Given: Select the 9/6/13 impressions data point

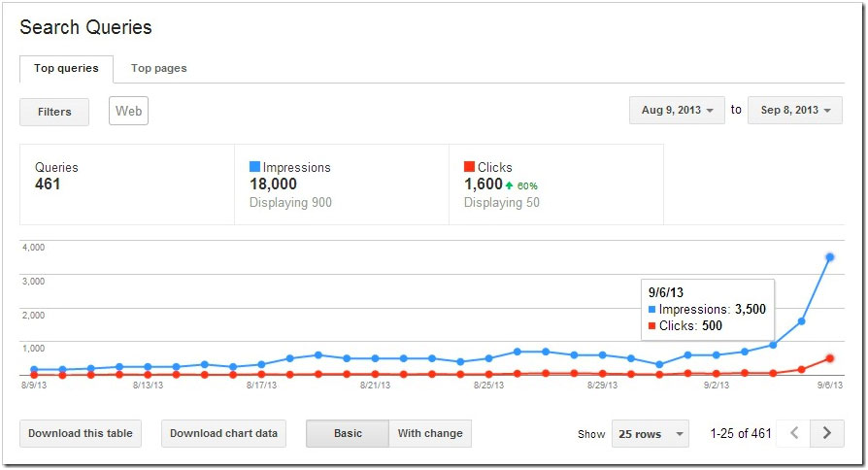Looking at the screenshot, I should (x=830, y=257).
